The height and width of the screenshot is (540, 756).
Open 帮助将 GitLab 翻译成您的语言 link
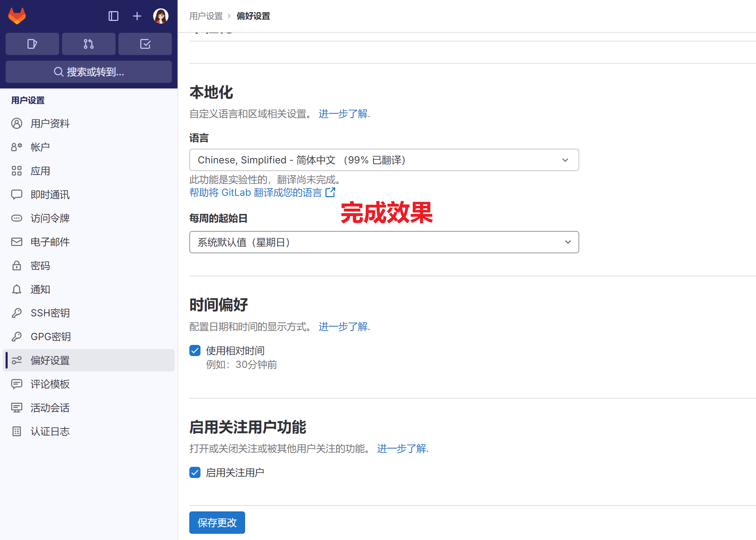pyautogui.click(x=255, y=192)
